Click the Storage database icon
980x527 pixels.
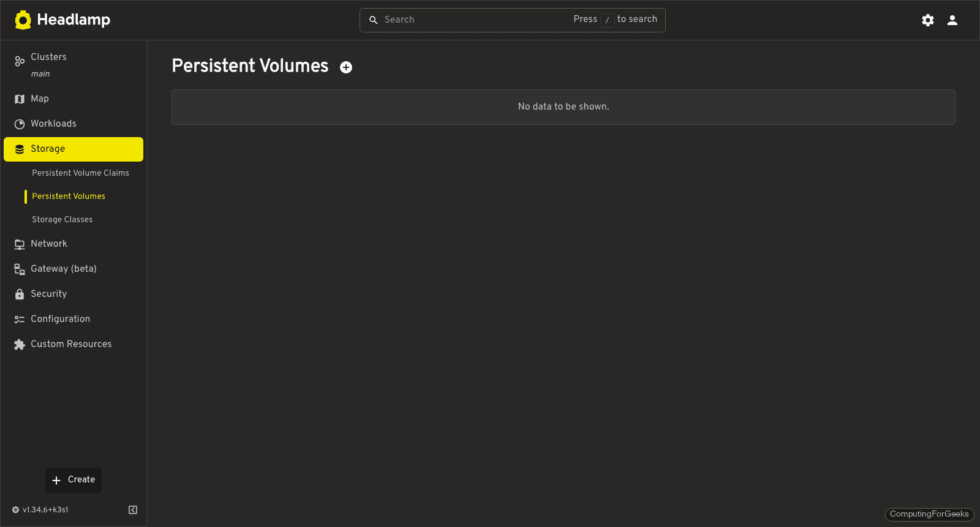pyautogui.click(x=20, y=149)
